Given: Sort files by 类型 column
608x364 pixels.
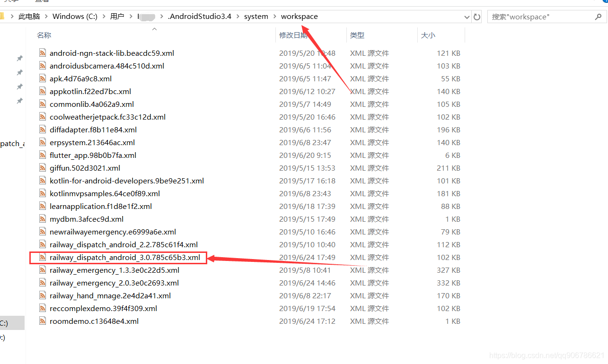Looking at the screenshot, I should click(x=357, y=35).
